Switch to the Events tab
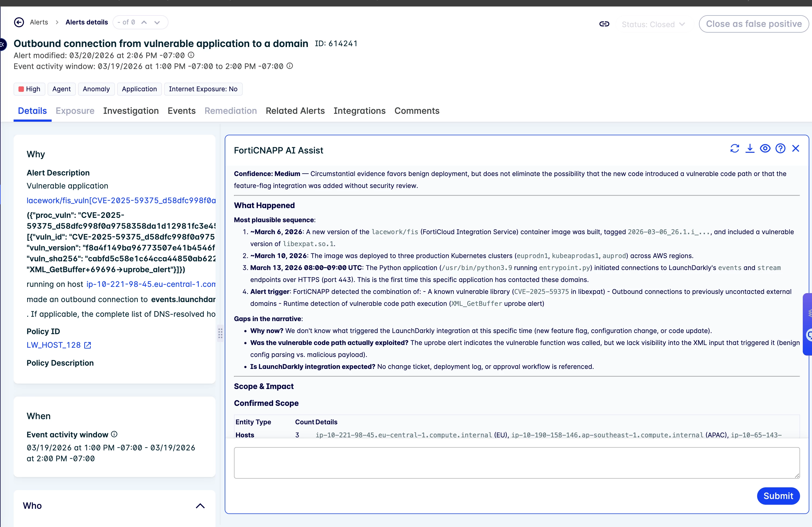812x527 pixels. coord(182,111)
